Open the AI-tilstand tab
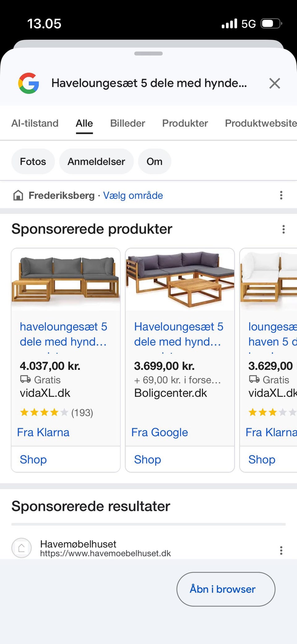 click(x=35, y=123)
